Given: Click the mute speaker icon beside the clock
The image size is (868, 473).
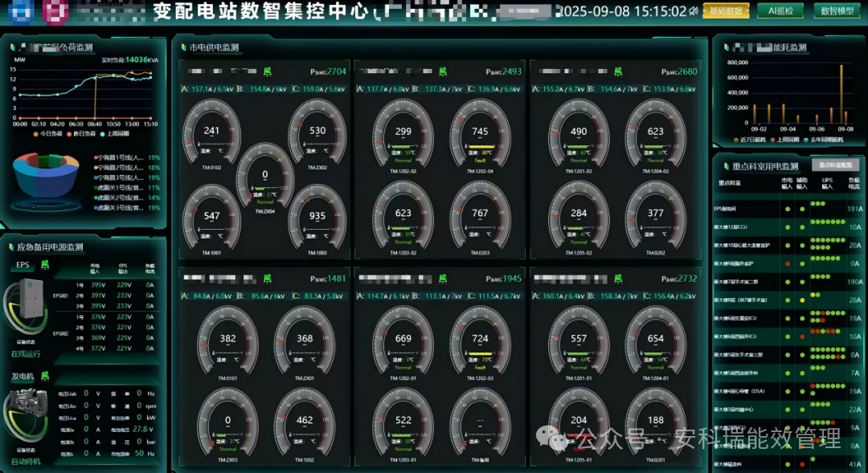Looking at the screenshot, I should pyautogui.click(x=694, y=11).
